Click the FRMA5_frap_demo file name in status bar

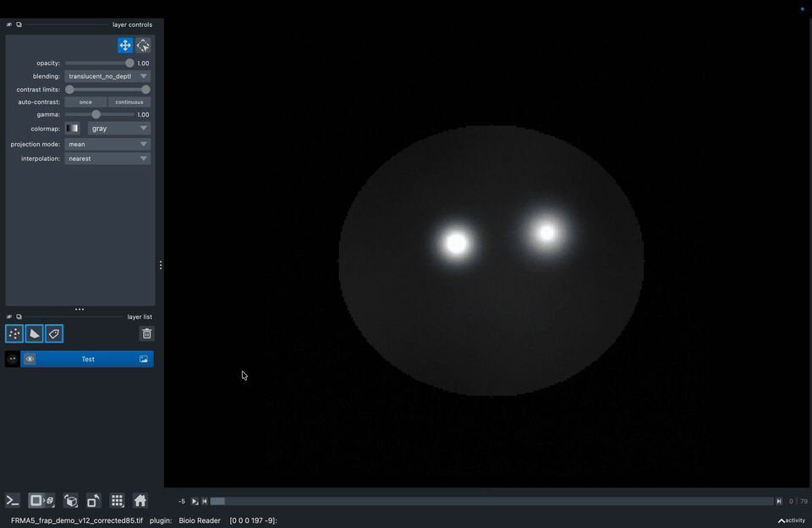click(77, 520)
